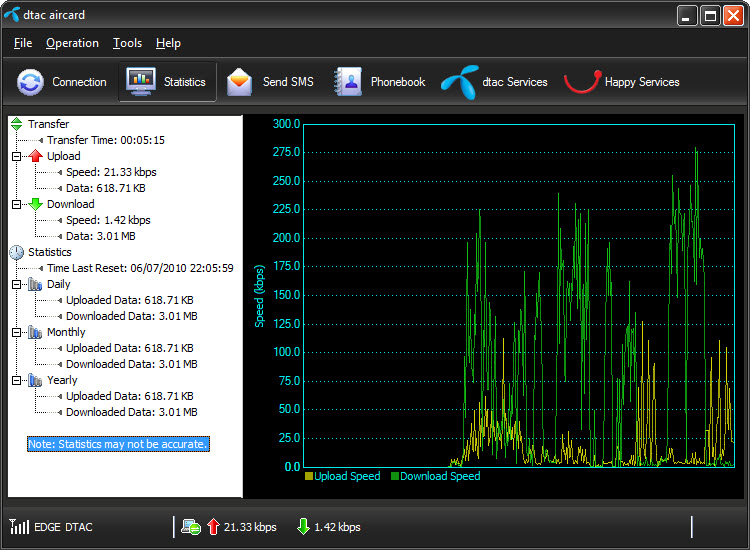Image resolution: width=750 pixels, height=550 pixels.
Task: Click the Connection refresh icon
Action: (30, 82)
